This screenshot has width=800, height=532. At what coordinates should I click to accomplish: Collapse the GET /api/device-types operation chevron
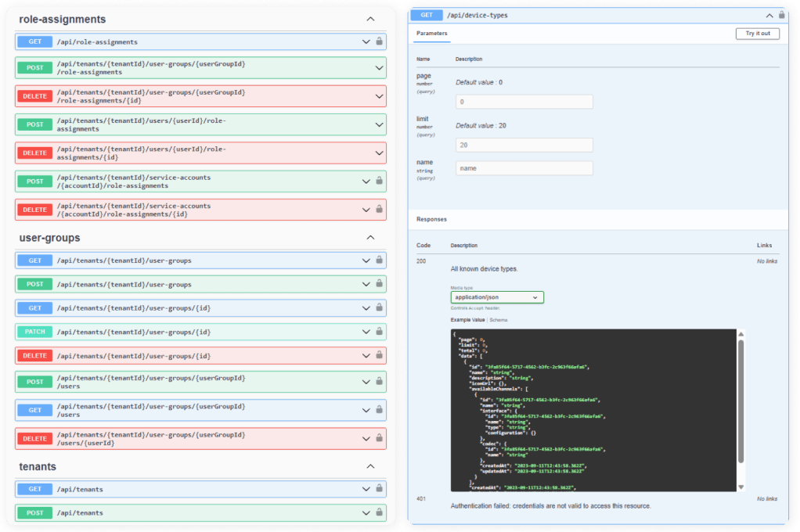[769, 16]
